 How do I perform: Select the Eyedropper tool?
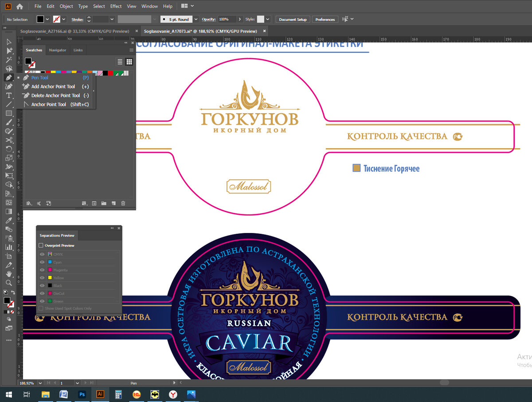coord(8,221)
